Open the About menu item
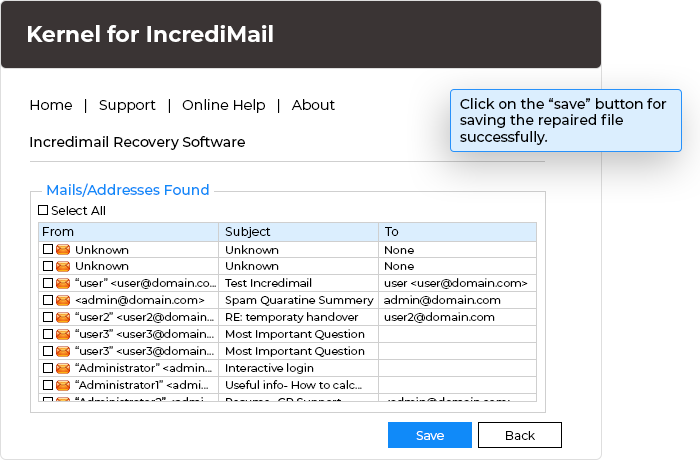Image resolution: width=700 pixels, height=460 pixels. coord(313,105)
